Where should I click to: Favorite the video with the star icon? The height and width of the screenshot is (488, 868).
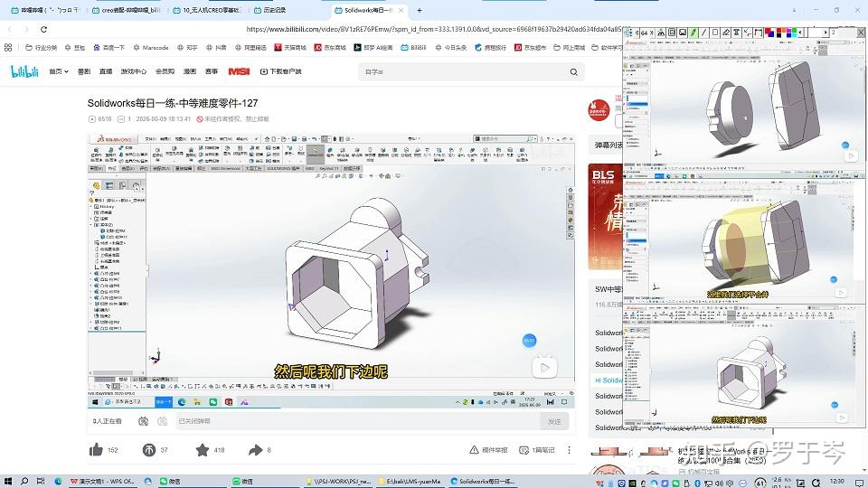[x=202, y=450]
